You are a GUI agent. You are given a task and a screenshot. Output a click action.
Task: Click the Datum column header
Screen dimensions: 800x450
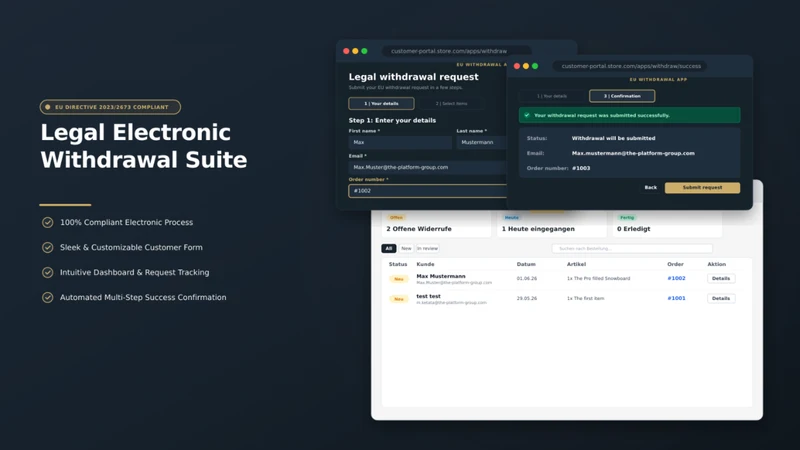point(526,264)
